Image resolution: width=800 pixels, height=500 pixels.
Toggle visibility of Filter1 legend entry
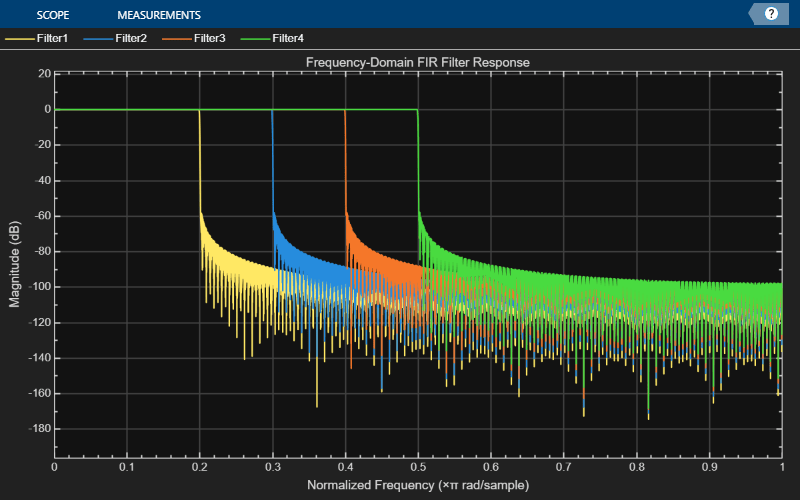coord(36,38)
